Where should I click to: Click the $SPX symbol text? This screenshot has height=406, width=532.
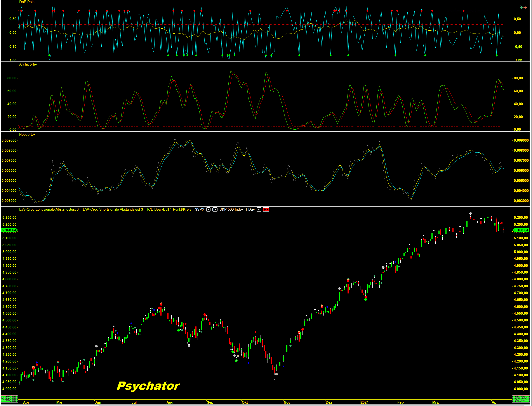pos(200,210)
